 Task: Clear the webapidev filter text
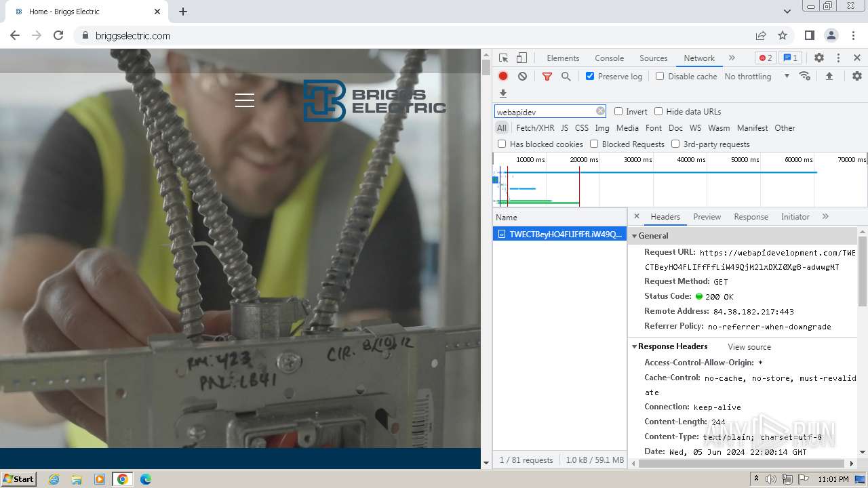pyautogui.click(x=600, y=111)
